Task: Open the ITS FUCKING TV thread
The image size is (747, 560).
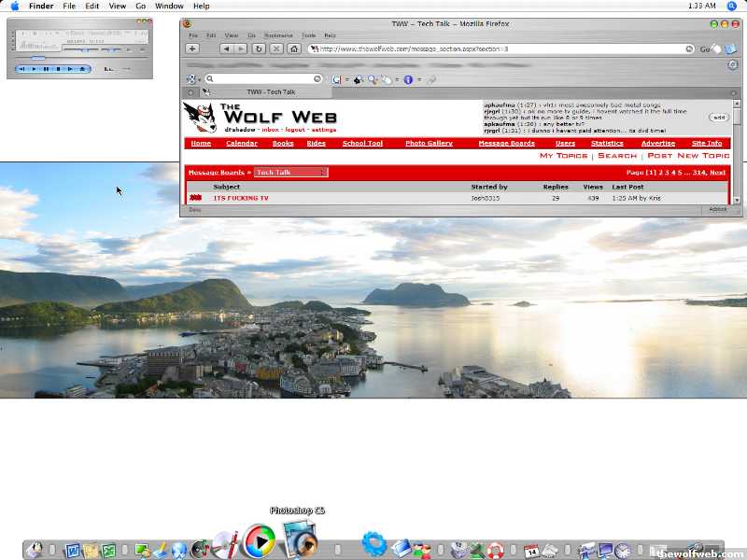Action: tap(241, 198)
